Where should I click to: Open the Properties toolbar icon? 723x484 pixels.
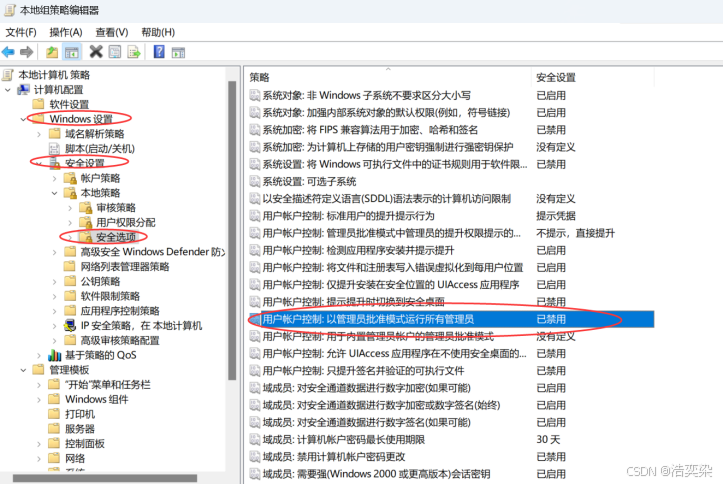pyautogui.click(x=115, y=52)
